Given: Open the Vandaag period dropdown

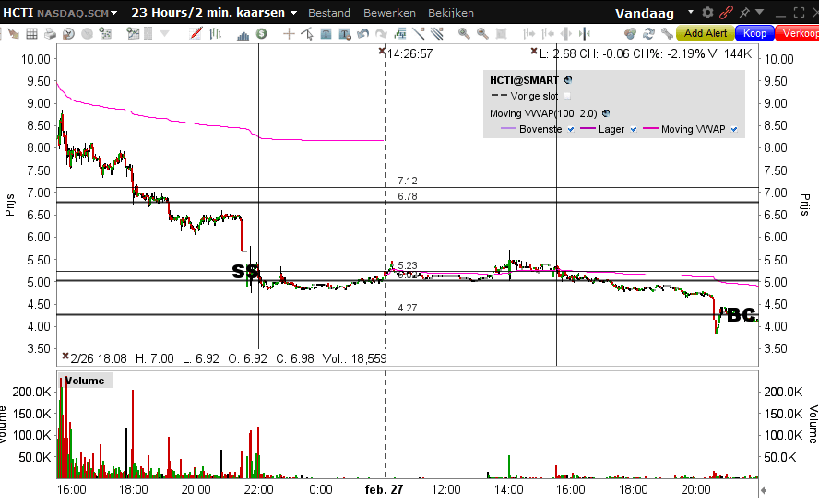Looking at the screenshot, I should coord(691,12).
